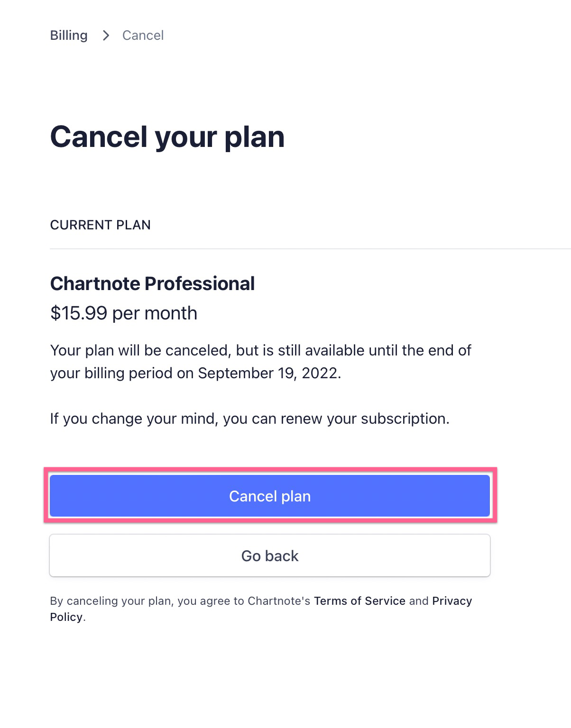The image size is (571, 728).
Task: Click the $15.99 per month price text
Action: point(124,313)
